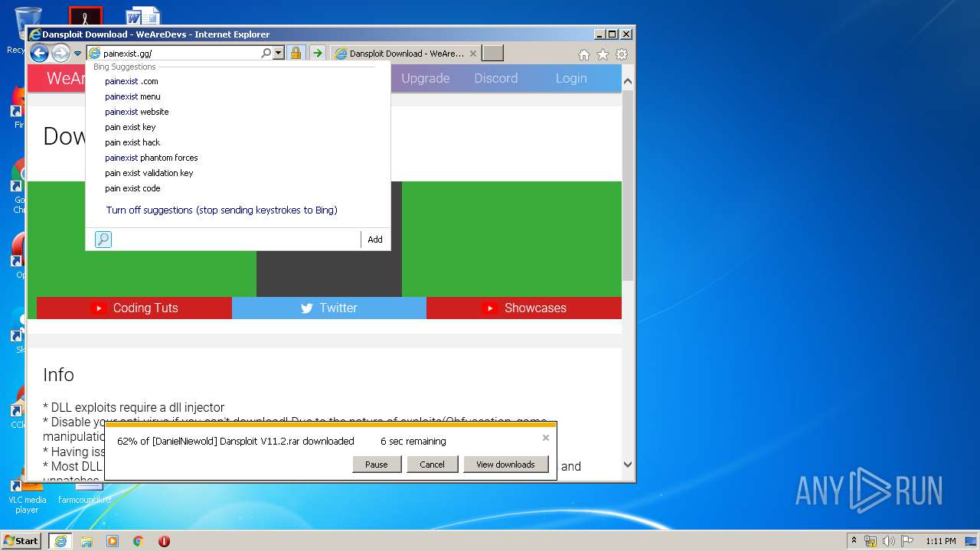Open the Upgrade page link
This screenshot has width=980, height=551.
coord(426,78)
